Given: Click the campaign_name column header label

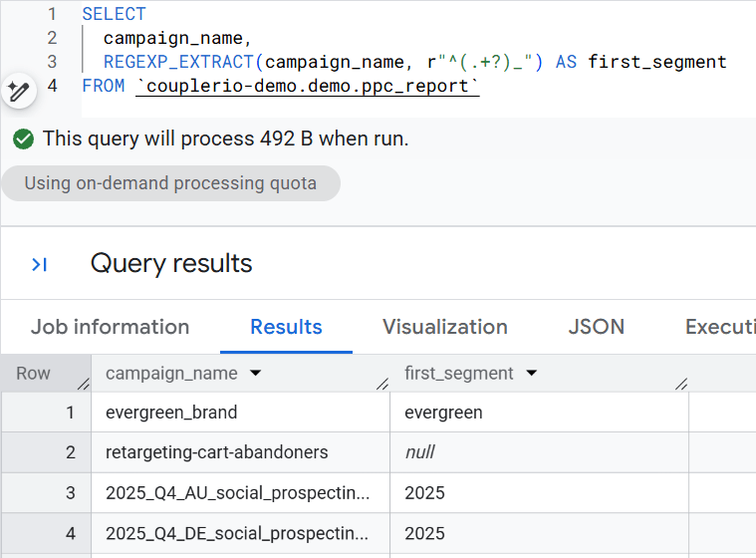Looking at the screenshot, I should click(171, 374).
